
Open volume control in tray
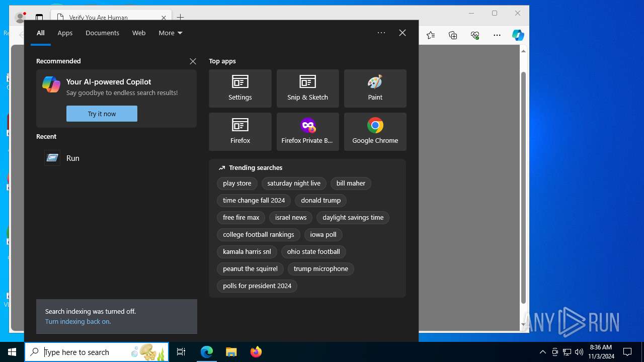click(x=579, y=352)
